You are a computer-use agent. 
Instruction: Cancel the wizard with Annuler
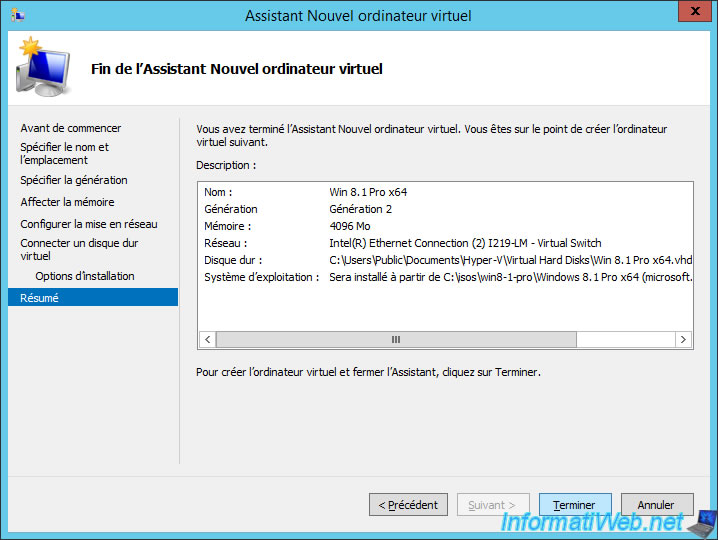[x=656, y=505]
